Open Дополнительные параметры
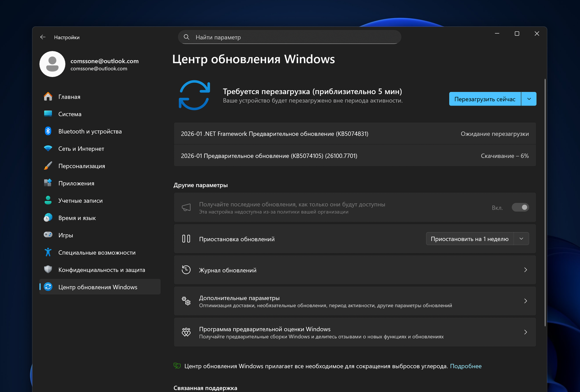 (355, 301)
